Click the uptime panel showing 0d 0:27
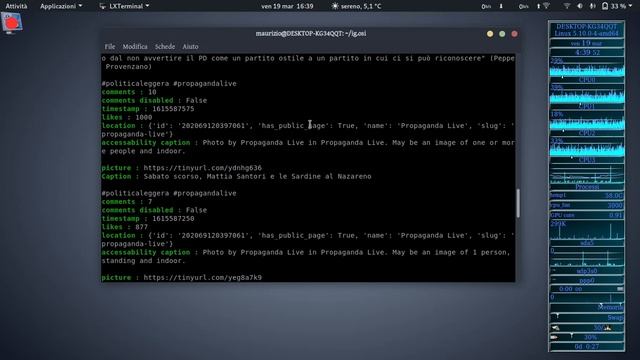This screenshot has width=640, height=360. click(x=587, y=347)
